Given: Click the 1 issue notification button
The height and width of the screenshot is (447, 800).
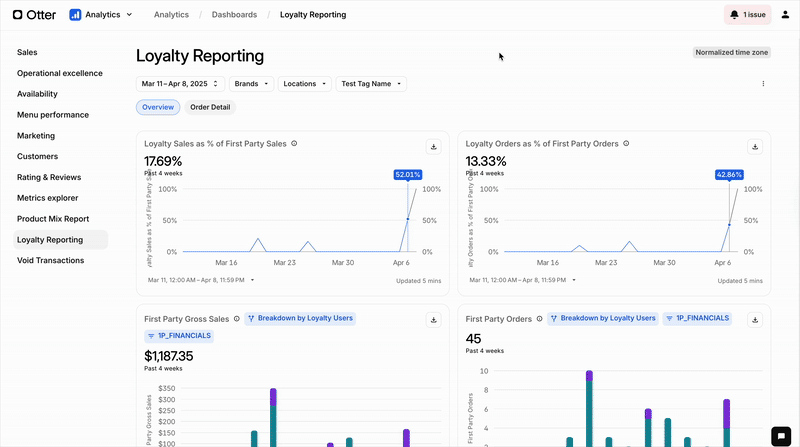Looking at the screenshot, I should click(748, 15).
